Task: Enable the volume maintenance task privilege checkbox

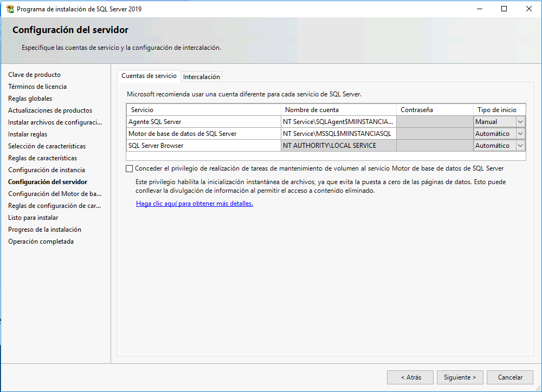Action: (130, 168)
